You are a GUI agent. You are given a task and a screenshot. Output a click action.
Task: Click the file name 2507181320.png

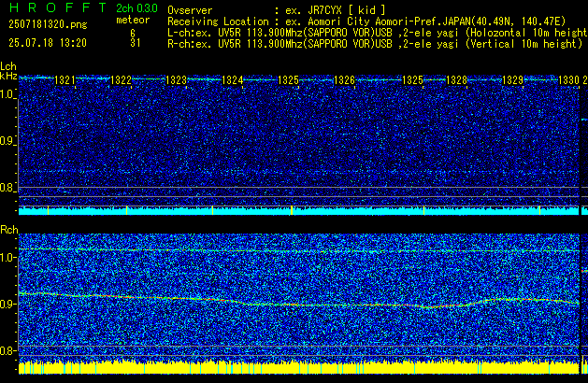(48, 24)
